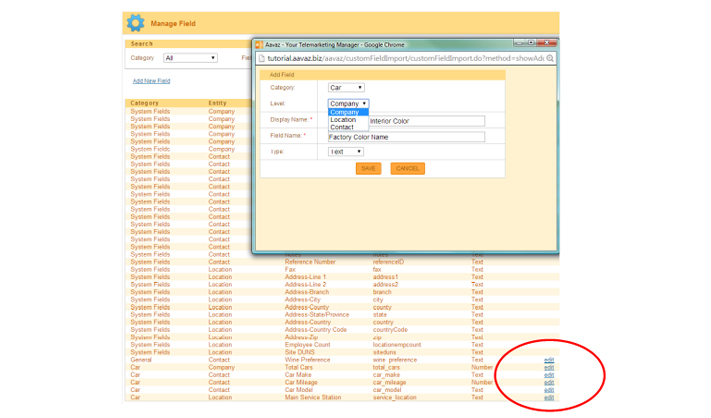Open the Search Category dropdown showing All
711x418 pixels.
[x=190, y=58]
